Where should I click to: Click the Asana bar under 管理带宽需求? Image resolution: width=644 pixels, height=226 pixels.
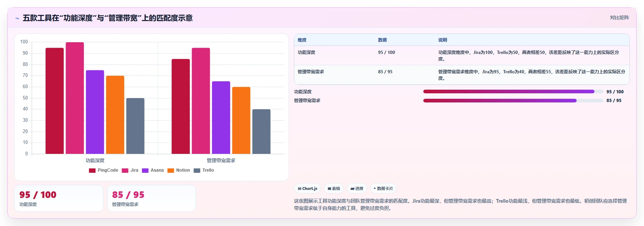(x=221, y=118)
